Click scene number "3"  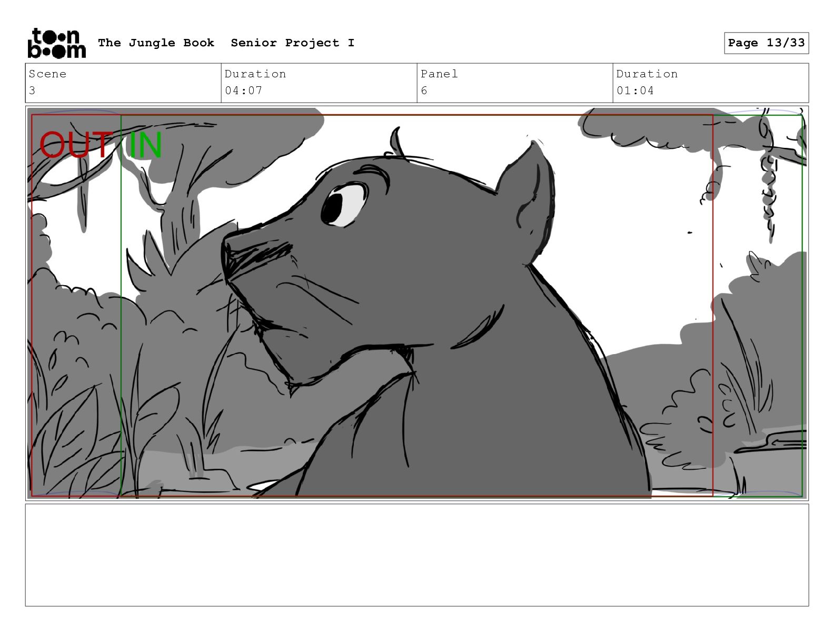[32, 90]
